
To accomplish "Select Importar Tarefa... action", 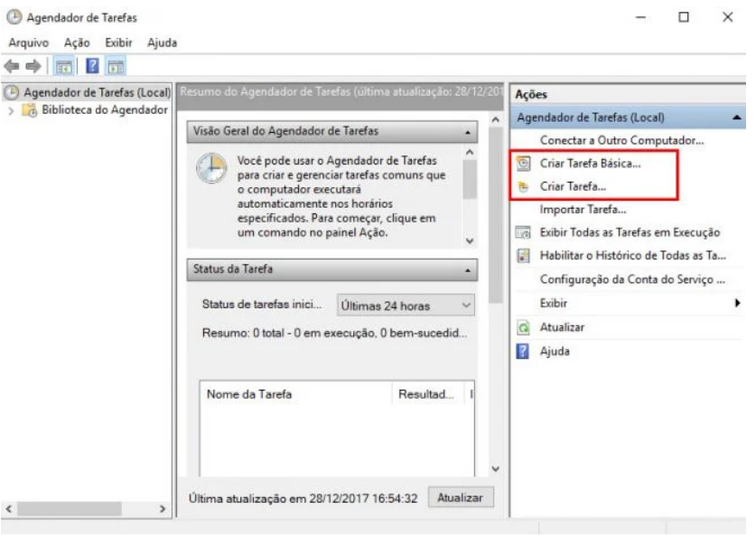I will 583,210.
